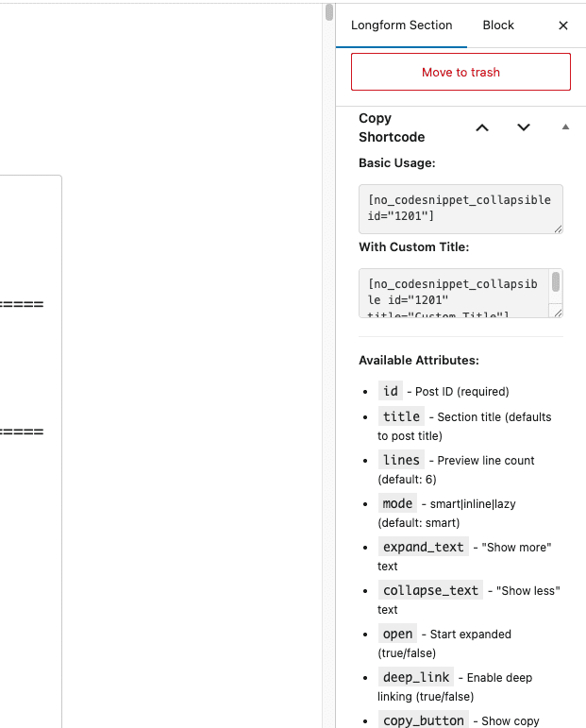Grab the Custom Title textarea resize handle
This screenshot has height=728, width=586.
(x=558, y=313)
